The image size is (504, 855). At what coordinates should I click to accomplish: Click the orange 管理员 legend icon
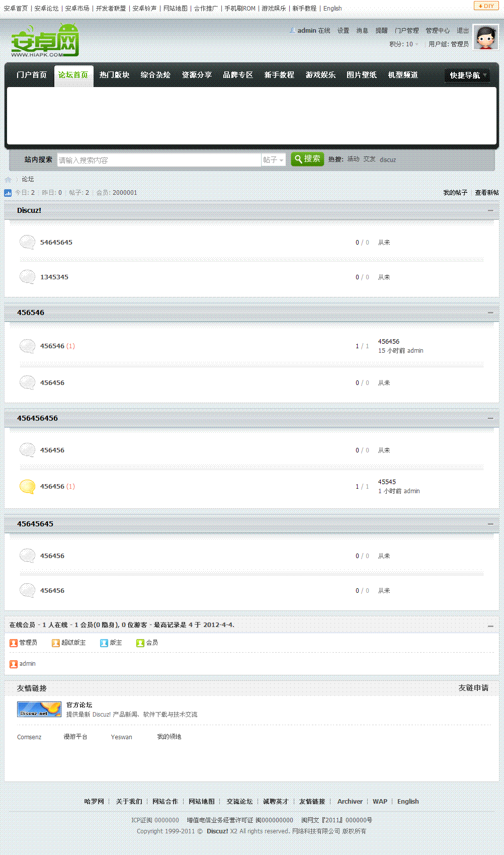point(14,643)
